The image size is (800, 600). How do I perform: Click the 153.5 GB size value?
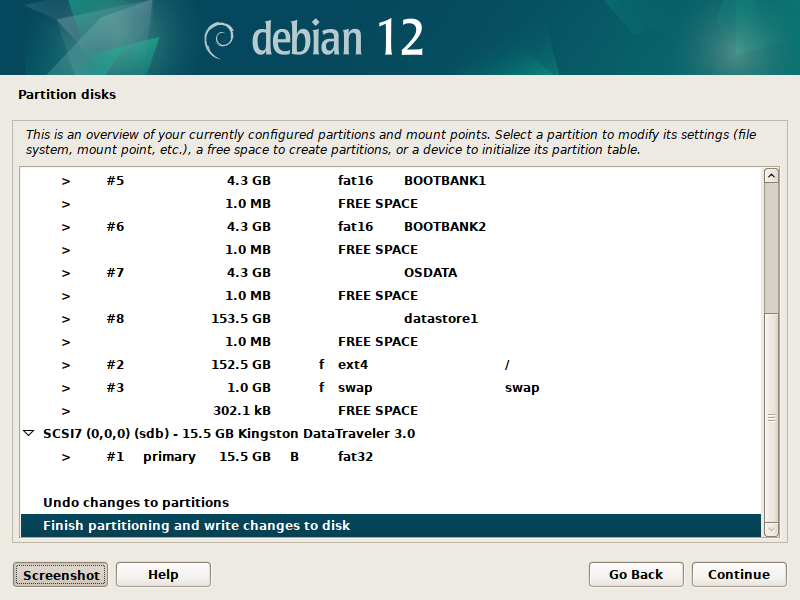coord(241,319)
